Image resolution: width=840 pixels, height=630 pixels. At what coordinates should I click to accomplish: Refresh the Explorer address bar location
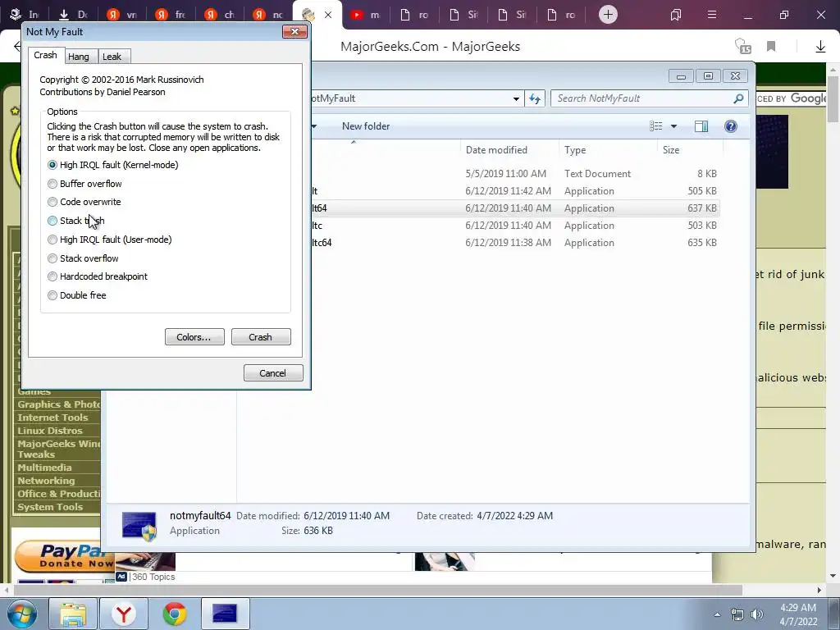535,98
